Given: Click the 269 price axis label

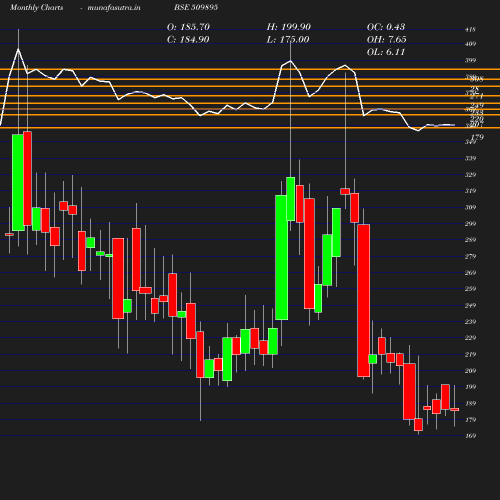Looking at the screenshot, I should click(x=470, y=273).
